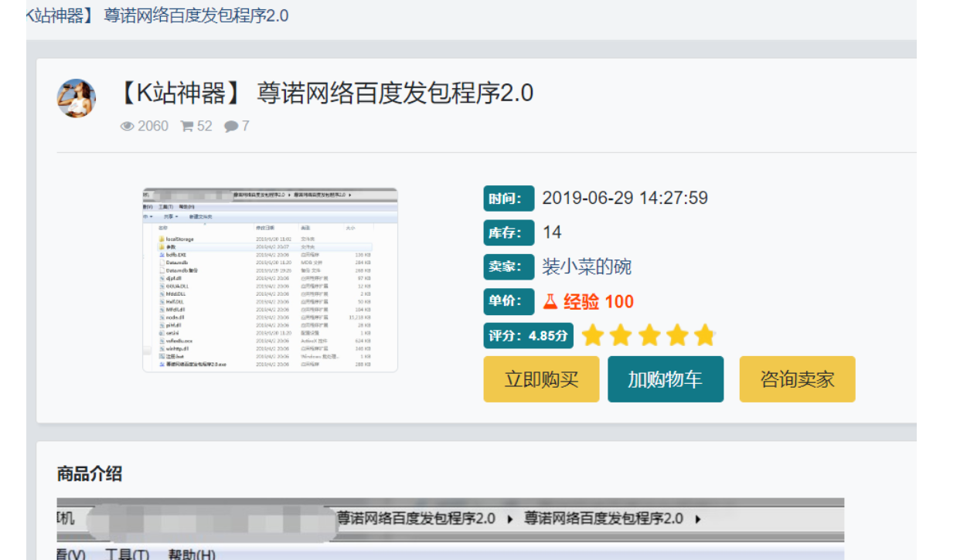Viewport: 967px width, 560px height.
Task: Click the 单价 label badge
Action: [509, 301]
